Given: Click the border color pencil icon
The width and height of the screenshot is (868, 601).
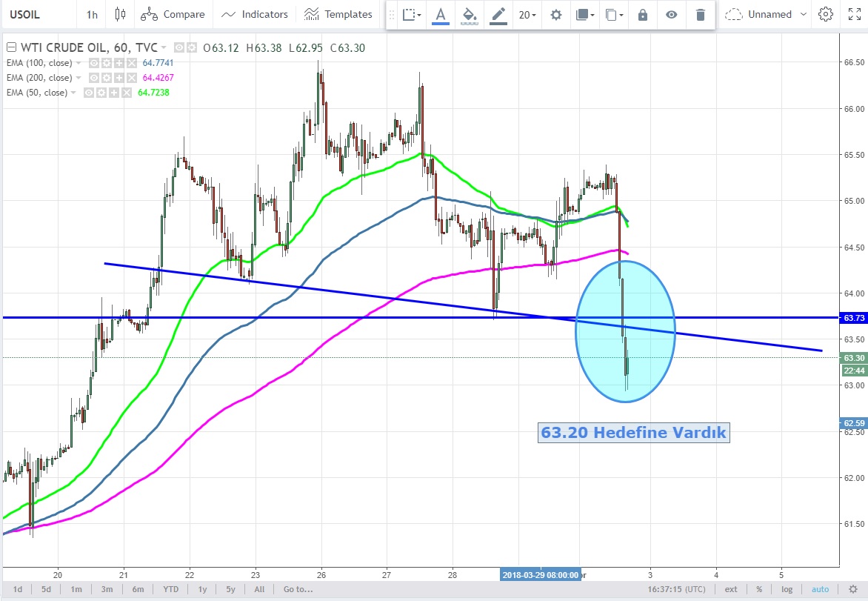Looking at the screenshot, I should tap(498, 14).
